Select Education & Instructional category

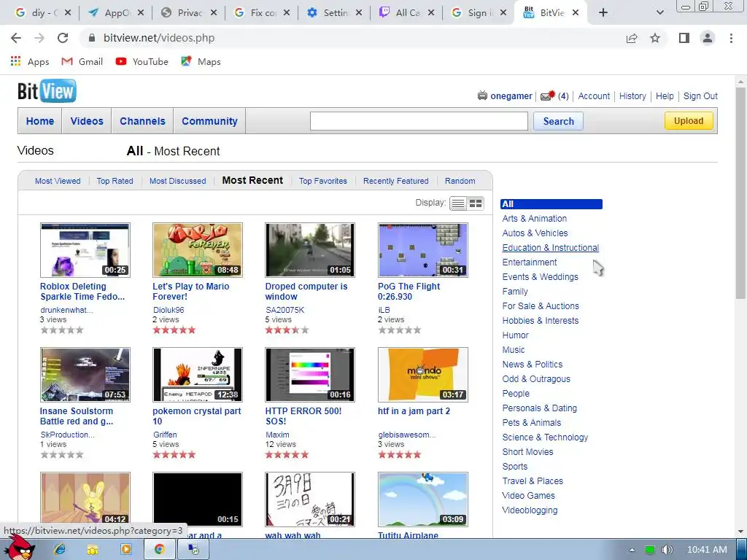[x=550, y=248]
